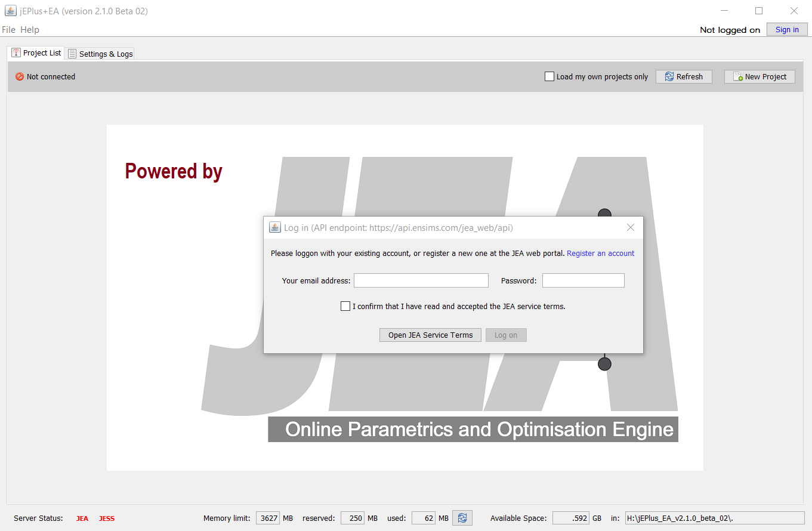Click the JEA server status label

pos(82,518)
